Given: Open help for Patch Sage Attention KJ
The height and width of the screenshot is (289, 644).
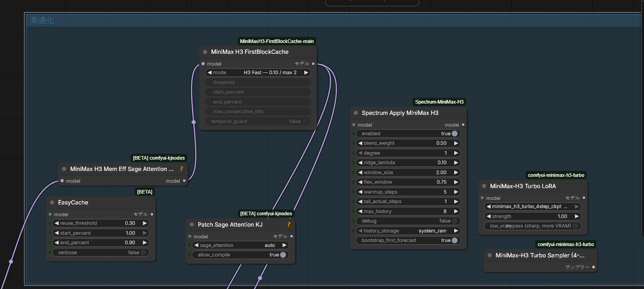Looking at the screenshot, I should point(289,225).
